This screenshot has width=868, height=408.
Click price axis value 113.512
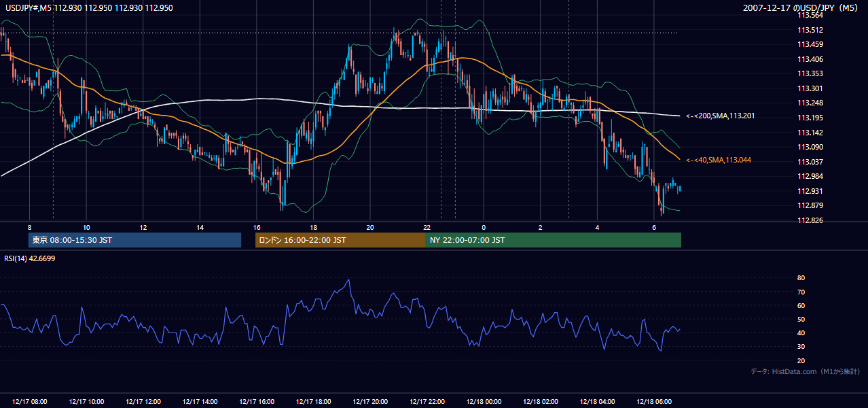coord(810,30)
